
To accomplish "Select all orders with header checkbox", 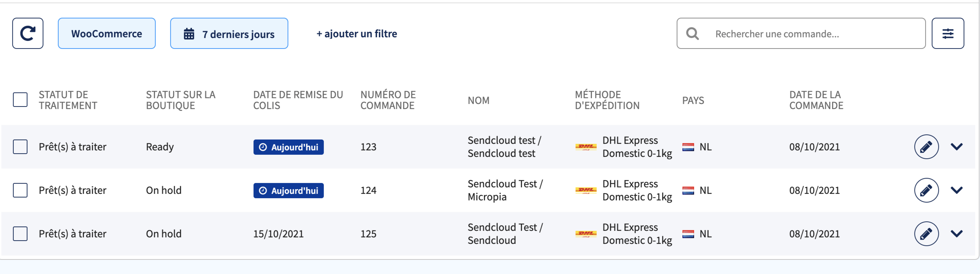I will [20, 100].
